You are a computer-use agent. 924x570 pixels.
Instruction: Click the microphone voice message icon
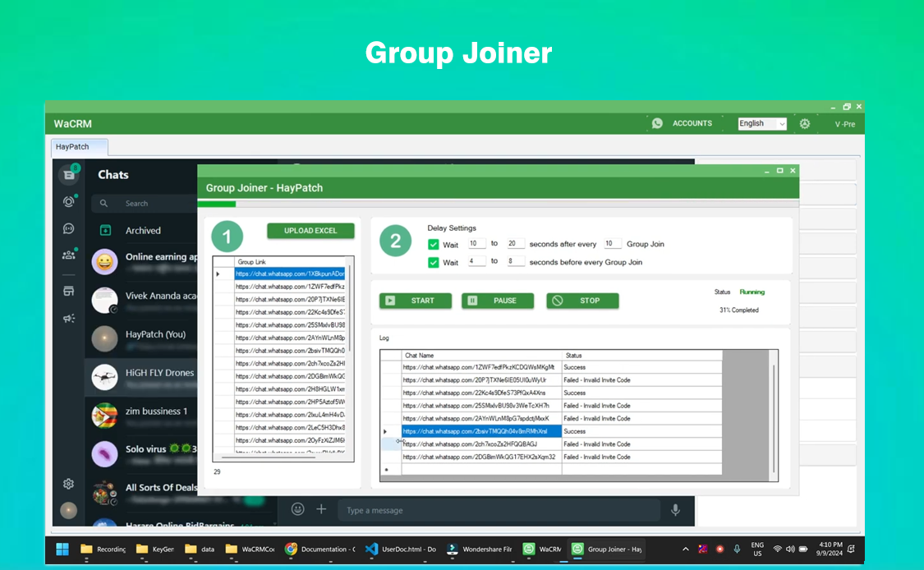pos(675,510)
